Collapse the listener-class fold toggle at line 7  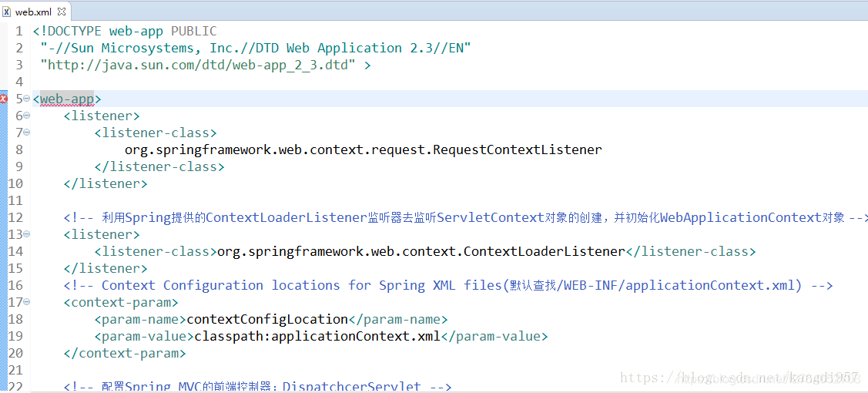[26, 133]
